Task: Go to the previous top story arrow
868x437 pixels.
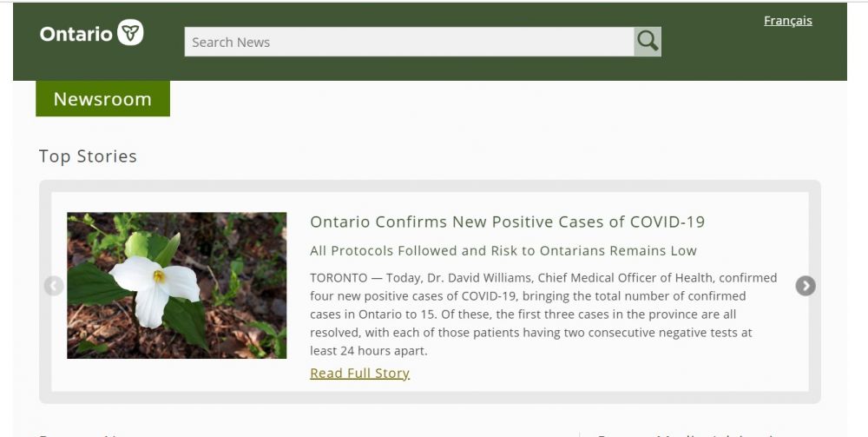Action: click(x=54, y=286)
